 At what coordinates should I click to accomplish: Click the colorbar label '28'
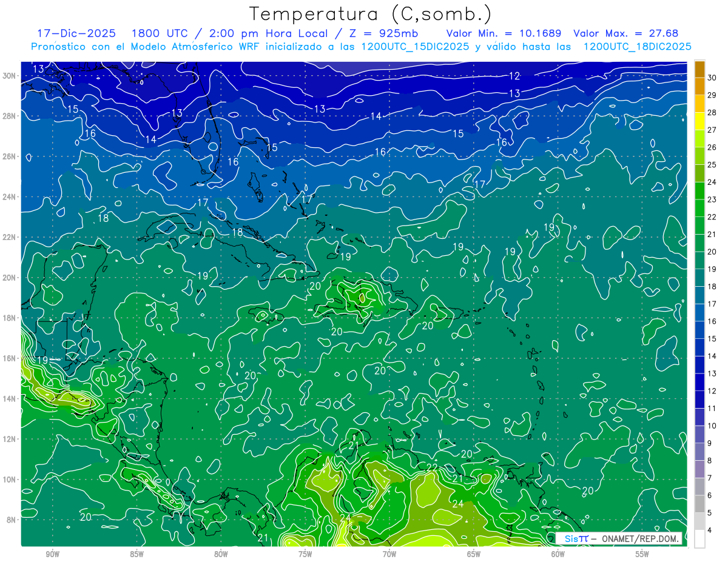pos(712,112)
